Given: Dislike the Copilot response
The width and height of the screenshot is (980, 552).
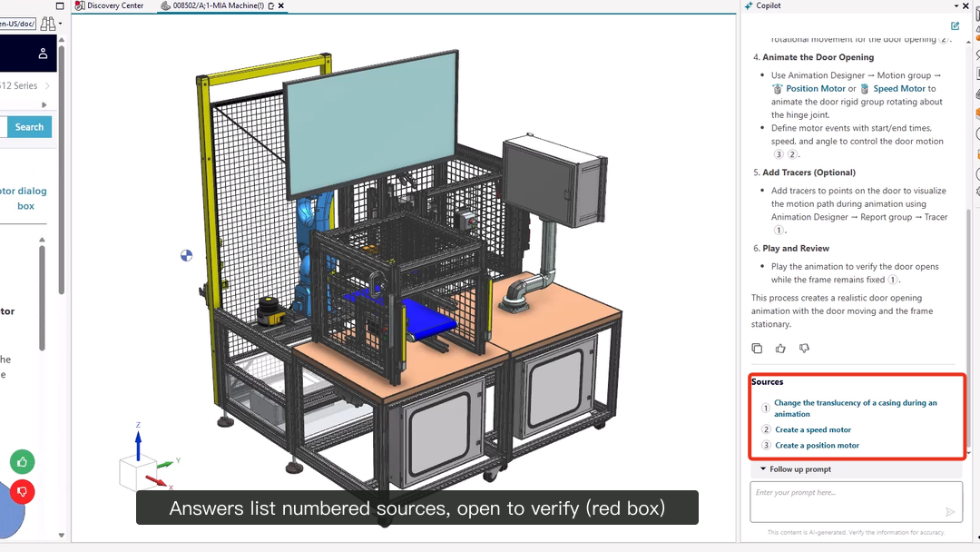Looking at the screenshot, I should [x=804, y=349].
